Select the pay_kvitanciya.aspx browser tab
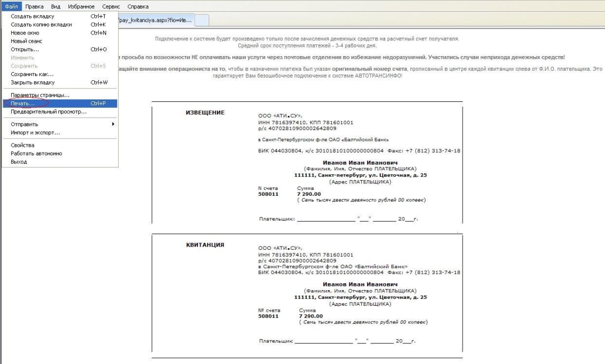This screenshot has height=364, width=605. [x=155, y=19]
